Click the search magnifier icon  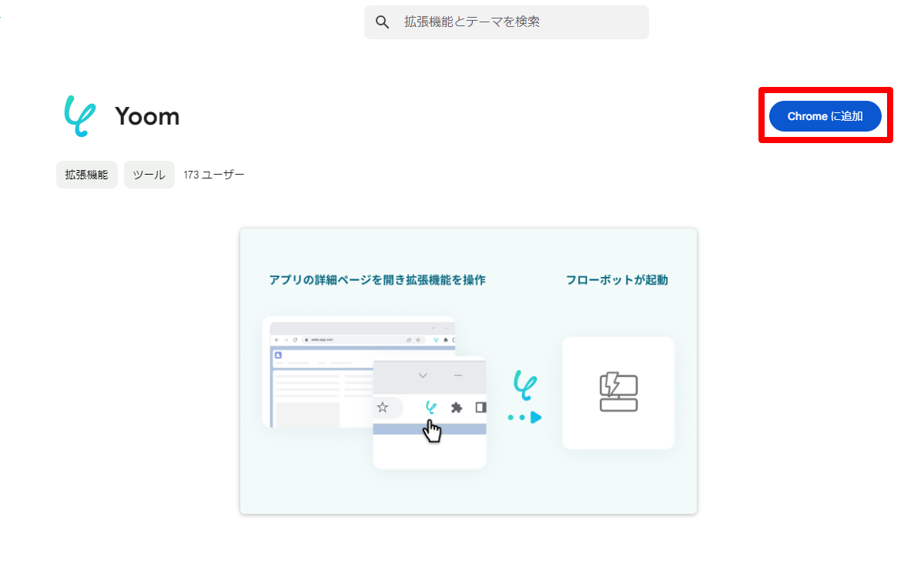[383, 22]
